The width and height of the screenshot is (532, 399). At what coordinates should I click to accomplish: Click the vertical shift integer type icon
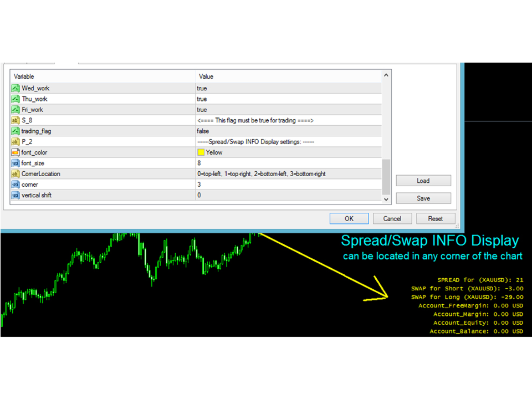pyautogui.click(x=16, y=195)
